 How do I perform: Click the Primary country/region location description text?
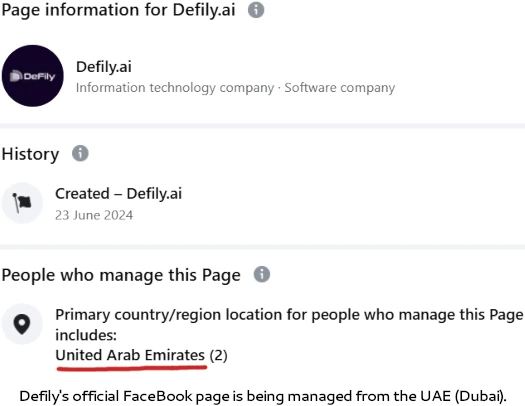tap(289, 325)
